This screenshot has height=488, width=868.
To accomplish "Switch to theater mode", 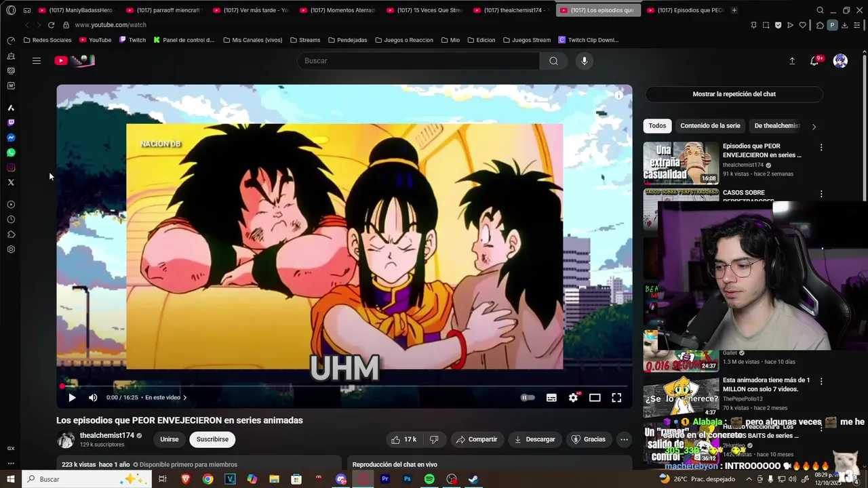I will 595,398.
